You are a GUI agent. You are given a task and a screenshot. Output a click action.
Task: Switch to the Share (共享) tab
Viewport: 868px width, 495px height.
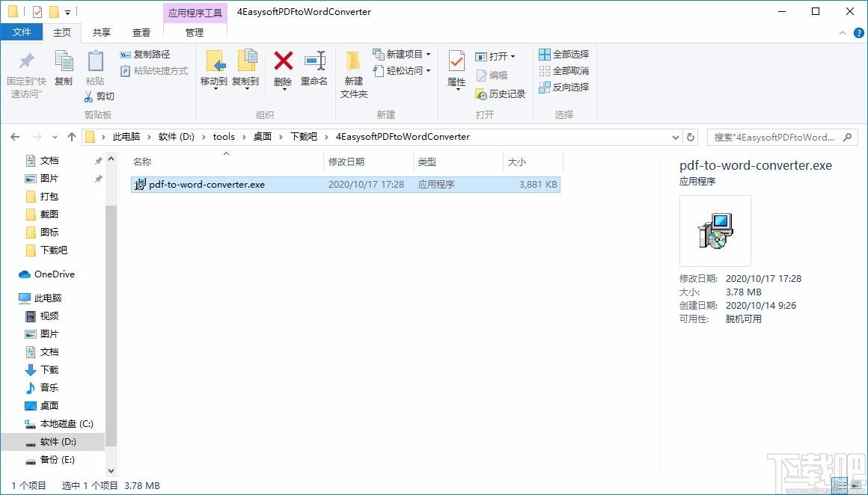(x=101, y=33)
